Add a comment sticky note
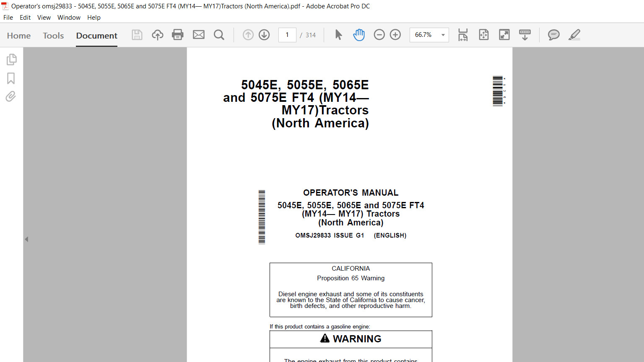This screenshot has height=362, width=644. pos(554,35)
